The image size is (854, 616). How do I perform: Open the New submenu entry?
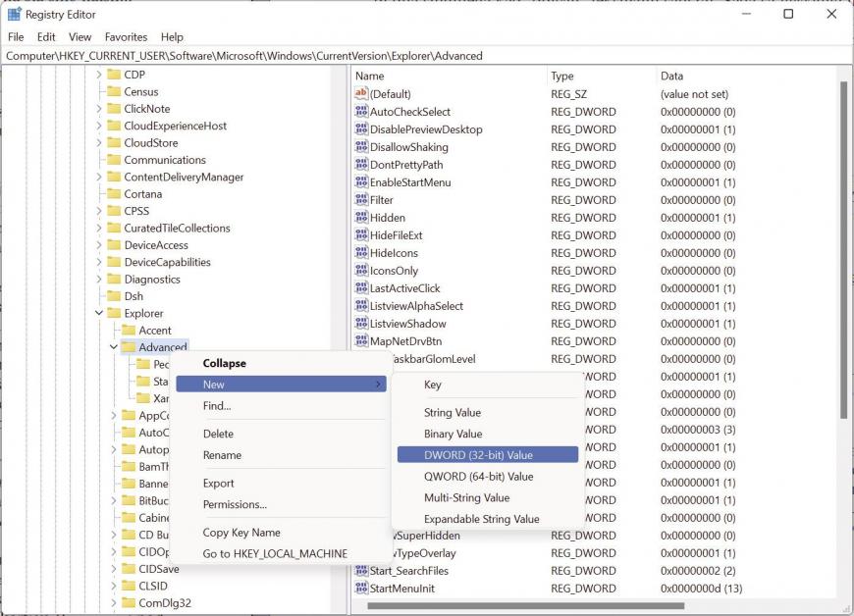[281, 385]
